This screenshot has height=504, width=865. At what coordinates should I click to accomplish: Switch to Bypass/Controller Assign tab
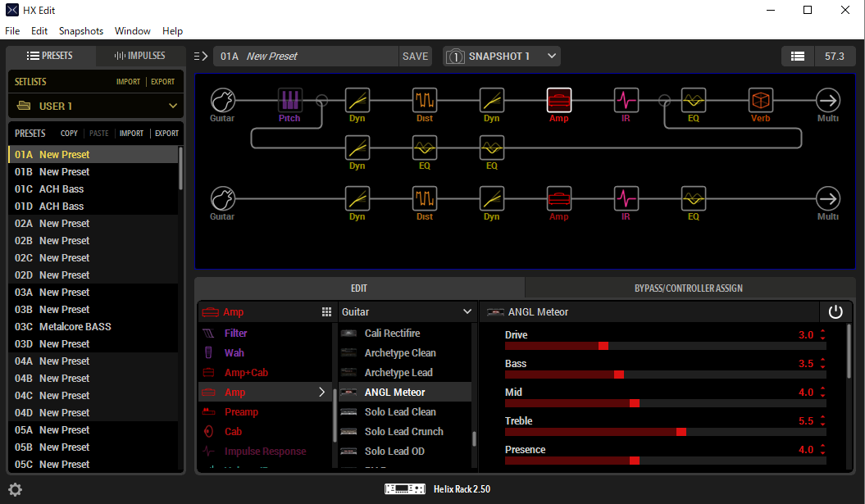pyautogui.click(x=689, y=288)
